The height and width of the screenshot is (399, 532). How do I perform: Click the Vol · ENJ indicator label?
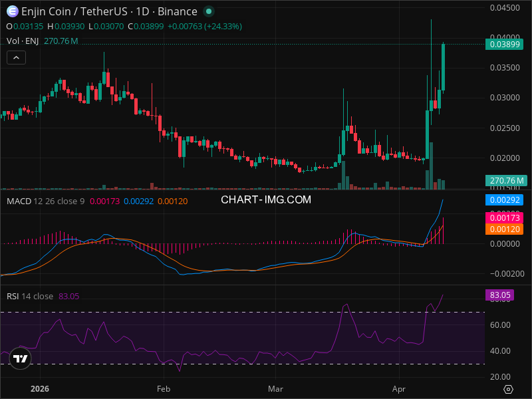pos(23,41)
